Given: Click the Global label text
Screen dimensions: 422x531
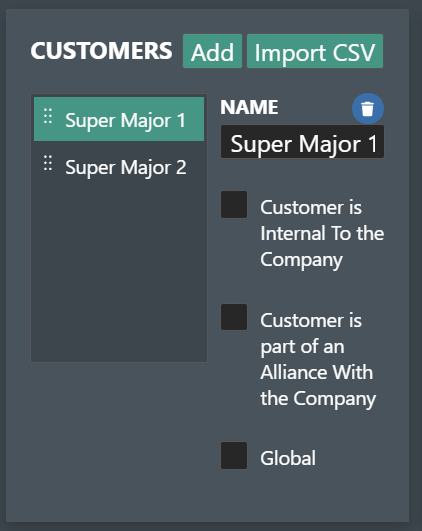Looking at the screenshot, I should tap(288, 458).
